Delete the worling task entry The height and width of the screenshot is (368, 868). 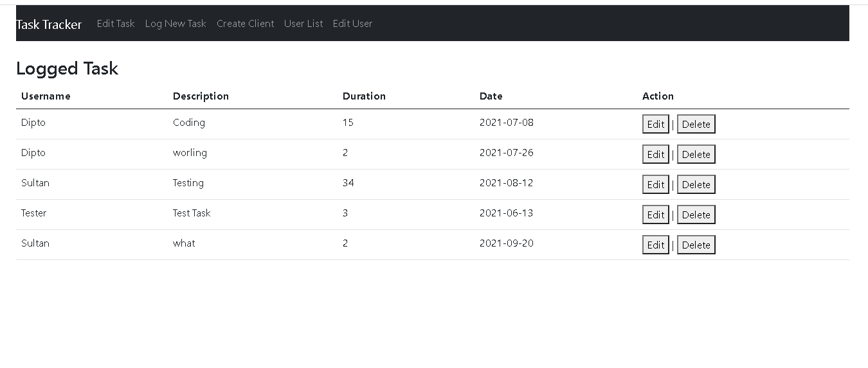696,154
